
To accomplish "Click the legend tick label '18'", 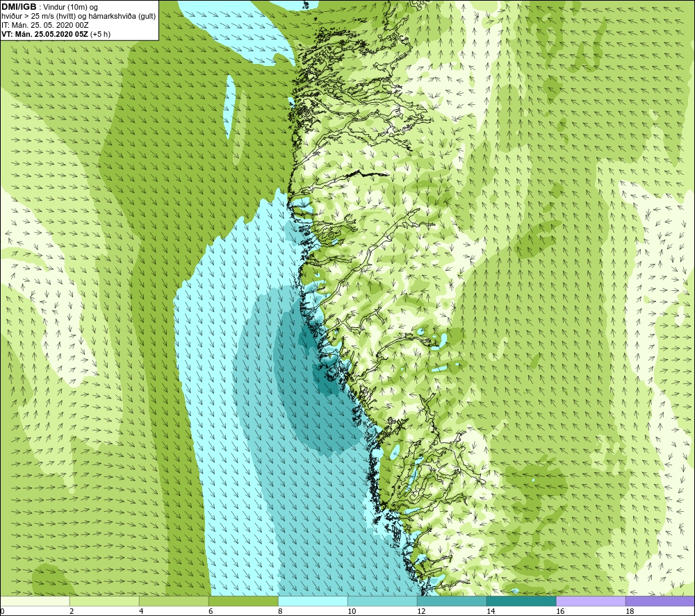I will (x=630, y=612).
